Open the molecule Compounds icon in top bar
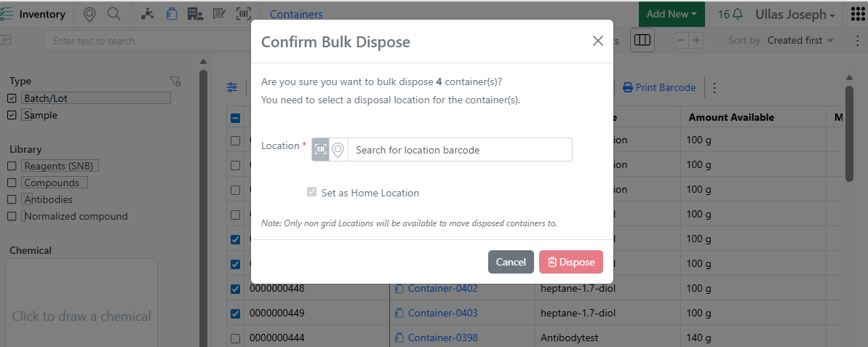The height and width of the screenshot is (347, 868). (147, 15)
